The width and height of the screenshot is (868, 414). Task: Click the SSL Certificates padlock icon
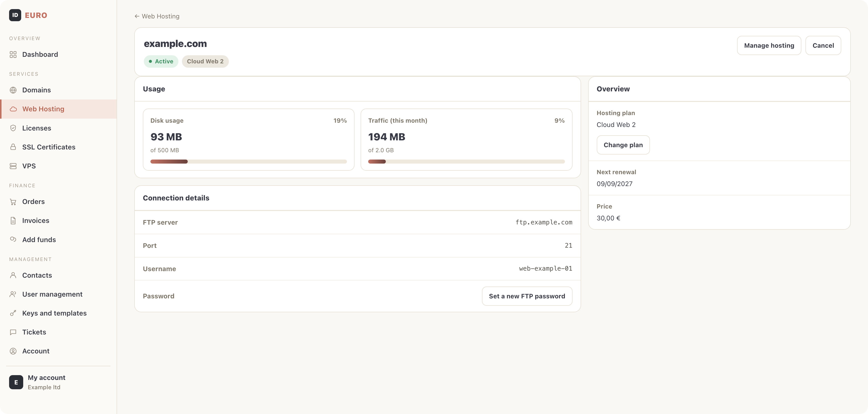(x=13, y=147)
